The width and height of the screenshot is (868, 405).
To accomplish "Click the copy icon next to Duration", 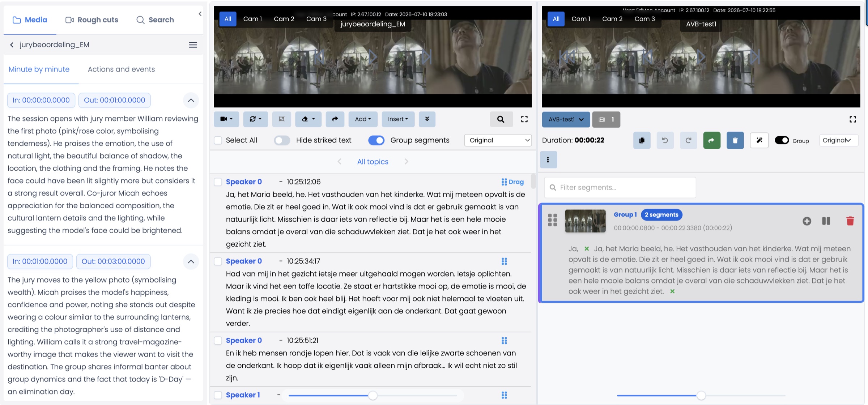I will [642, 140].
